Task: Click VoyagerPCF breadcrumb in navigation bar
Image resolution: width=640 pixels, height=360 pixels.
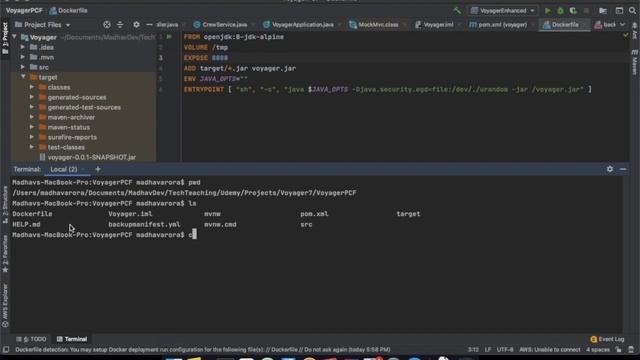Action: (24, 11)
